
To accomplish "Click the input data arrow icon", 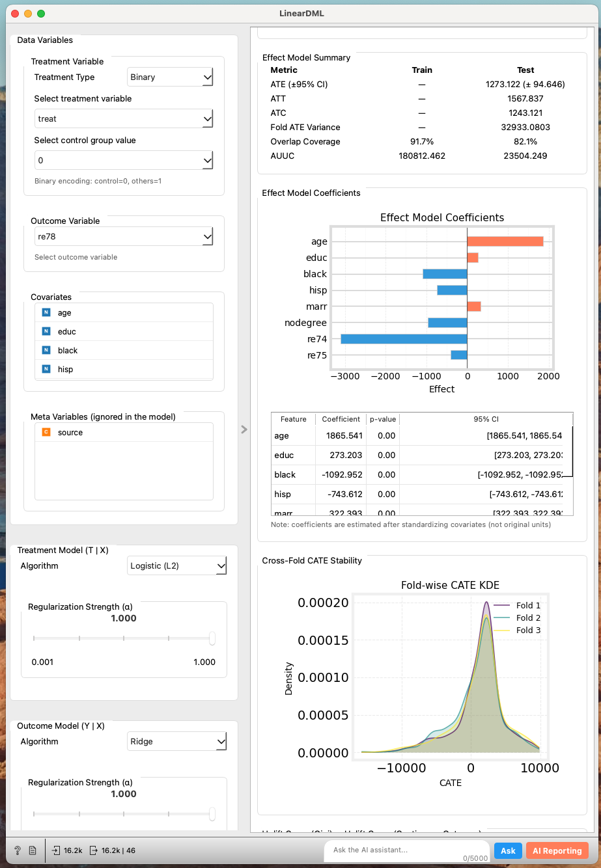I will [x=57, y=850].
